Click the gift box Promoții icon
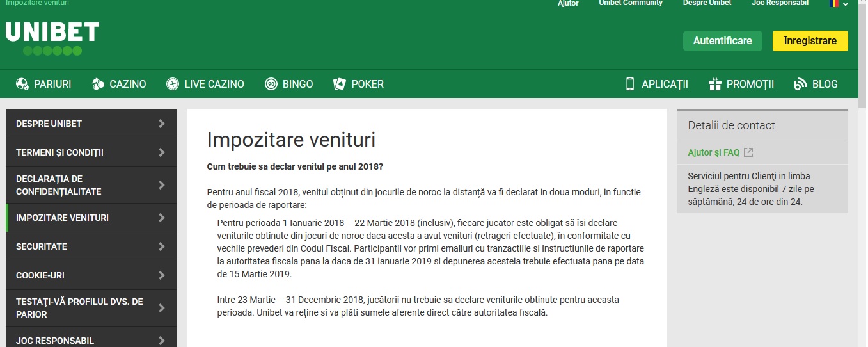Image resolution: width=868 pixels, height=347 pixels. tap(715, 84)
